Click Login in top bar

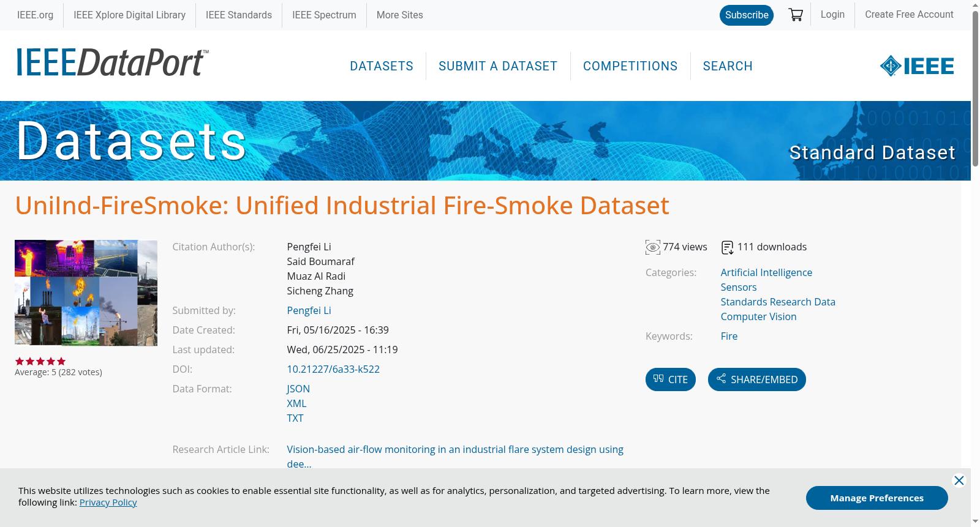click(832, 14)
